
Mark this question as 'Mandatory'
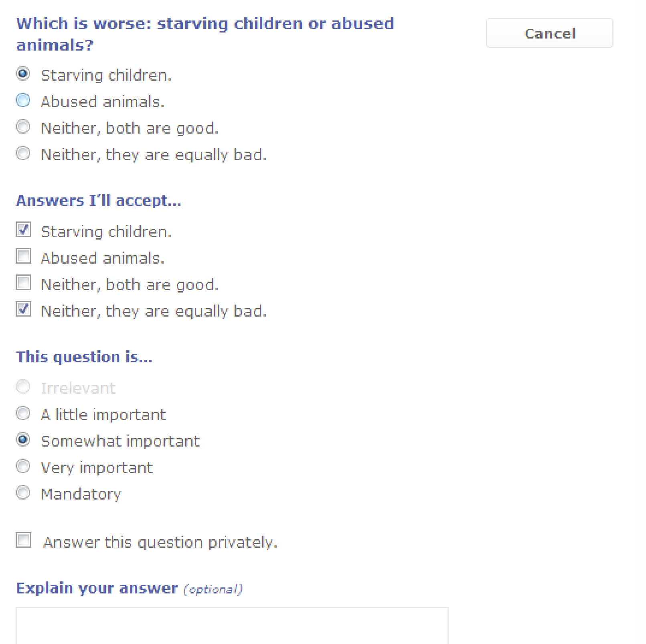[x=23, y=493]
